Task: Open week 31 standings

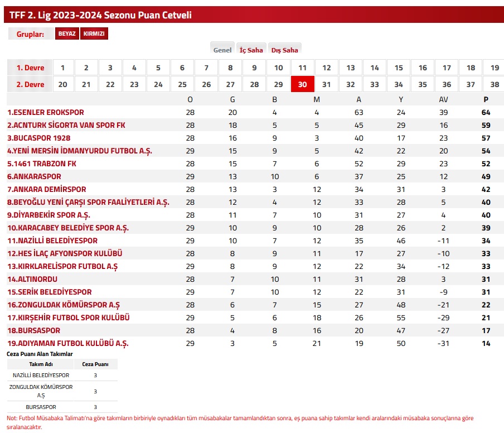Action: coord(327,84)
